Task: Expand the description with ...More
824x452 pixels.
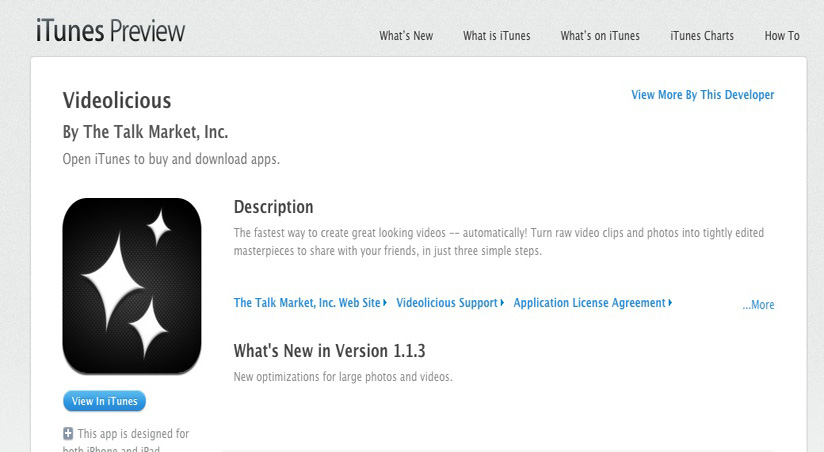Action: (758, 305)
